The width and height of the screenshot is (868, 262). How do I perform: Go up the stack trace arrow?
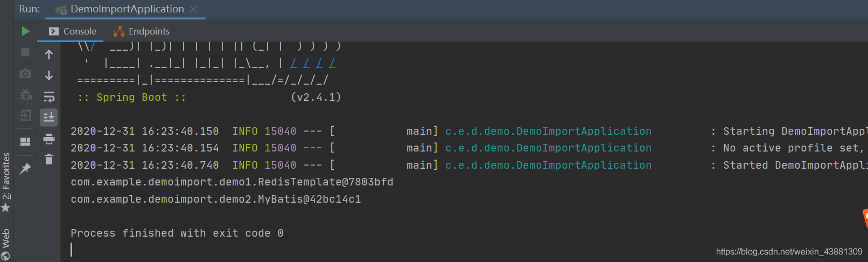click(x=49, y=54)
